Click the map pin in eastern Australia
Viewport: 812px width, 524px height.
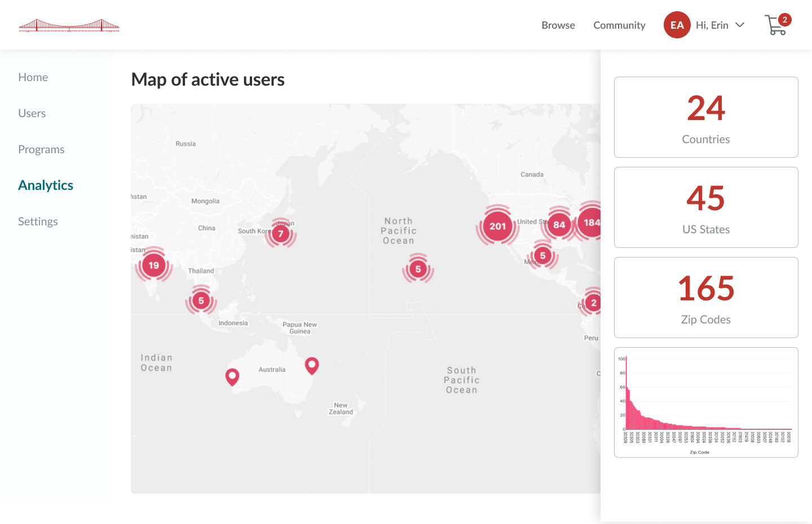[312, 365]
